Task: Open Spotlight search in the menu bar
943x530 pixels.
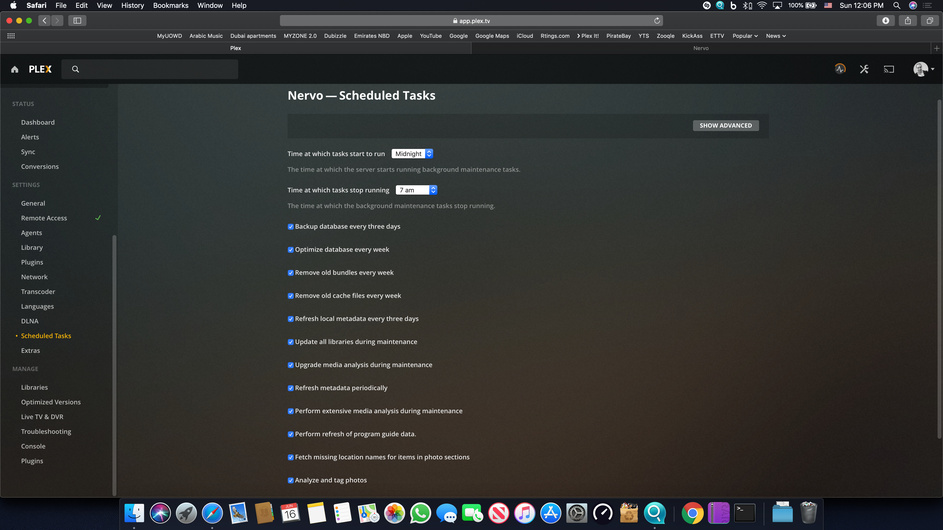Action: 897,5
